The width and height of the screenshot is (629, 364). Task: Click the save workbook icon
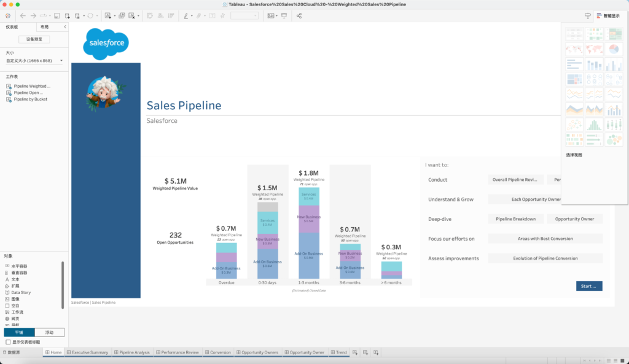point(57,15)
